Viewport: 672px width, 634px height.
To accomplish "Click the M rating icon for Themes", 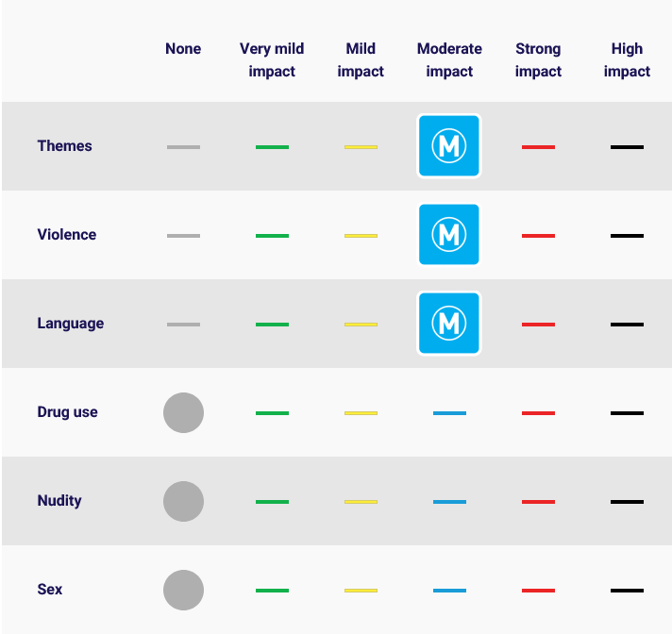I will click(x=449, y=146).
